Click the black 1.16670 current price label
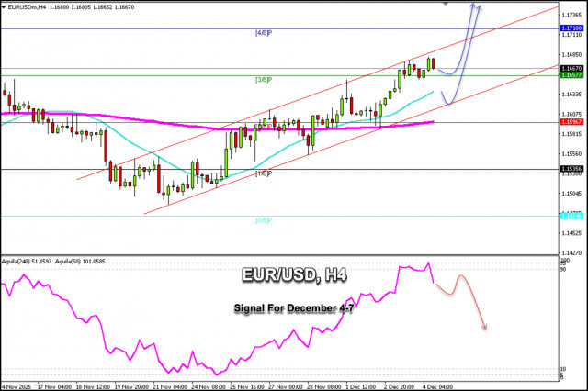Viewport: 588px width, 391px height. click(x=571, y=69)
